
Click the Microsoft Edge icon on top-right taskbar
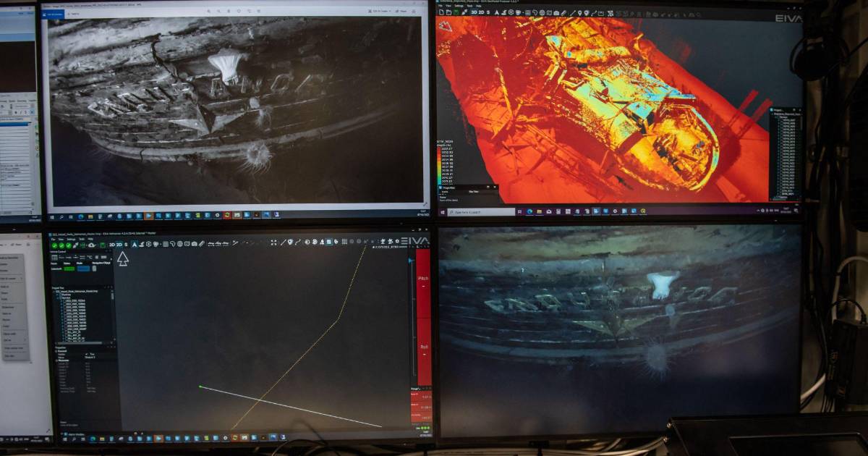coord(529,211)
